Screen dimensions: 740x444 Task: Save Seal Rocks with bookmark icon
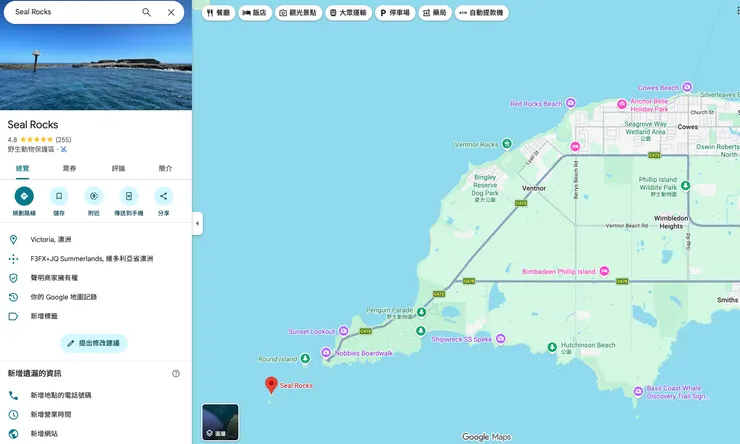coord(59,196)
